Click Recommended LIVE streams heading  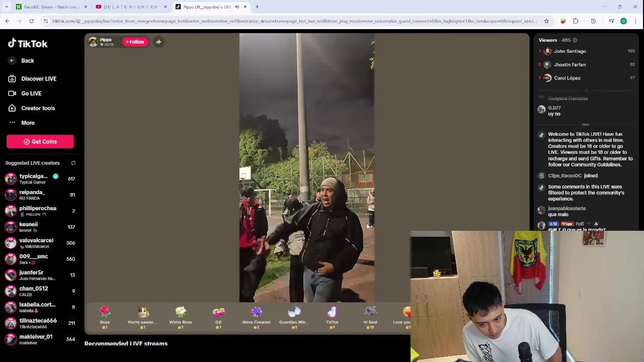tap(126, 344)
